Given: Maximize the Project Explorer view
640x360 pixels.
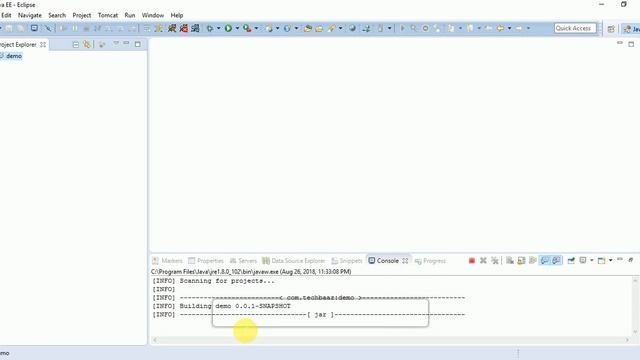Looking at the screenshot, I should point(138,44).
